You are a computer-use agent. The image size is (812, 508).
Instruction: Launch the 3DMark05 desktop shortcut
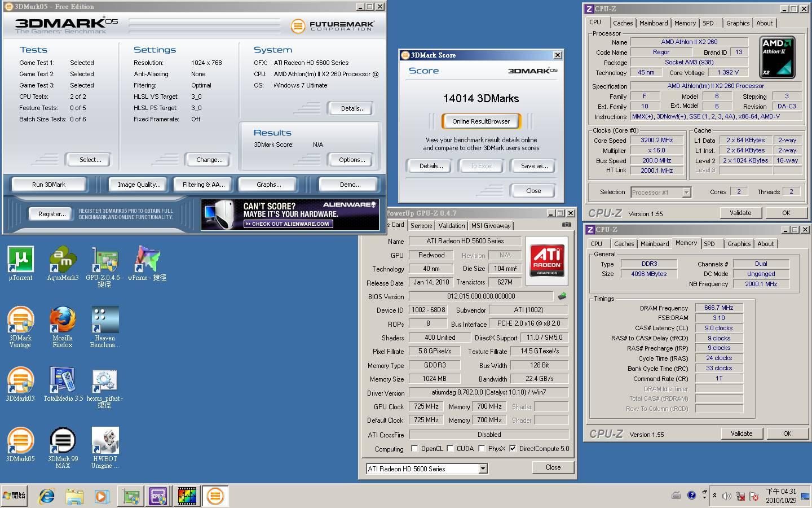[20, 445]
